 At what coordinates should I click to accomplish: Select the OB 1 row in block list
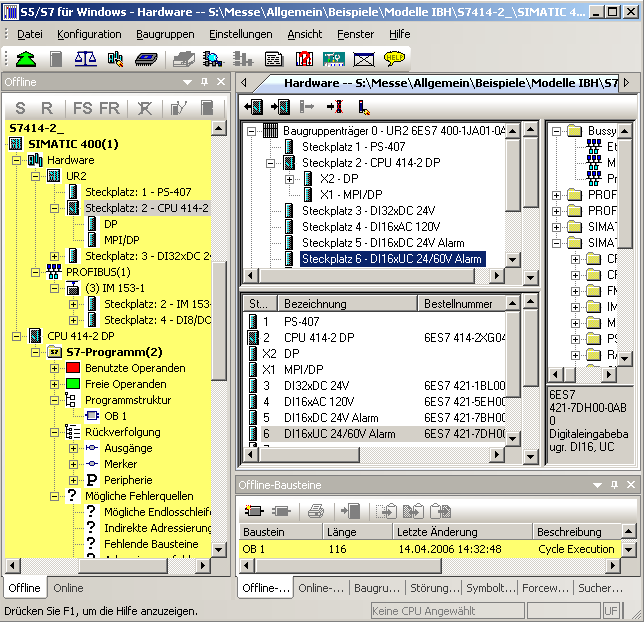[x=429, y=549]
